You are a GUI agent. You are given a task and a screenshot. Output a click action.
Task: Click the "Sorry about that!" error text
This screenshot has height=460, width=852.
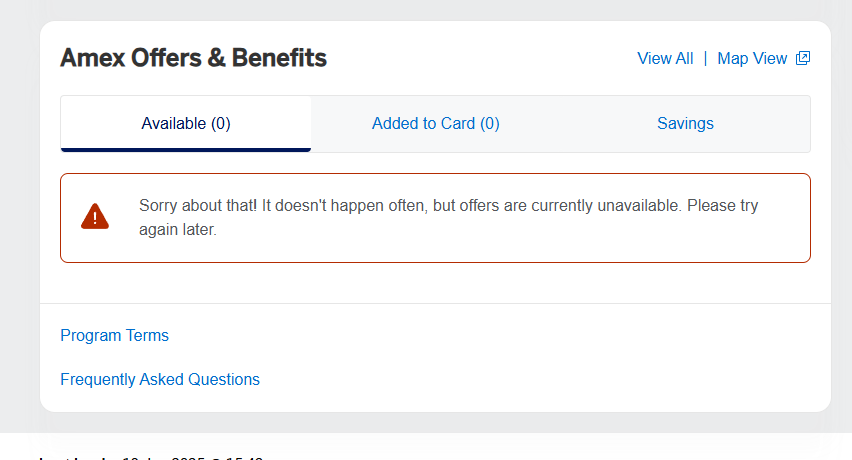click(198, 206)
